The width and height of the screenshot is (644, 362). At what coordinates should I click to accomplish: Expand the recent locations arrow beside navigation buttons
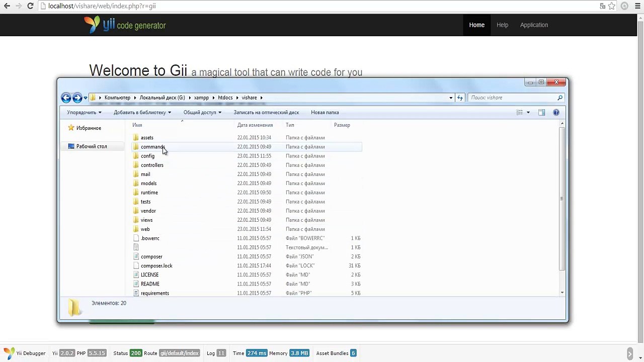coord(86,98)
